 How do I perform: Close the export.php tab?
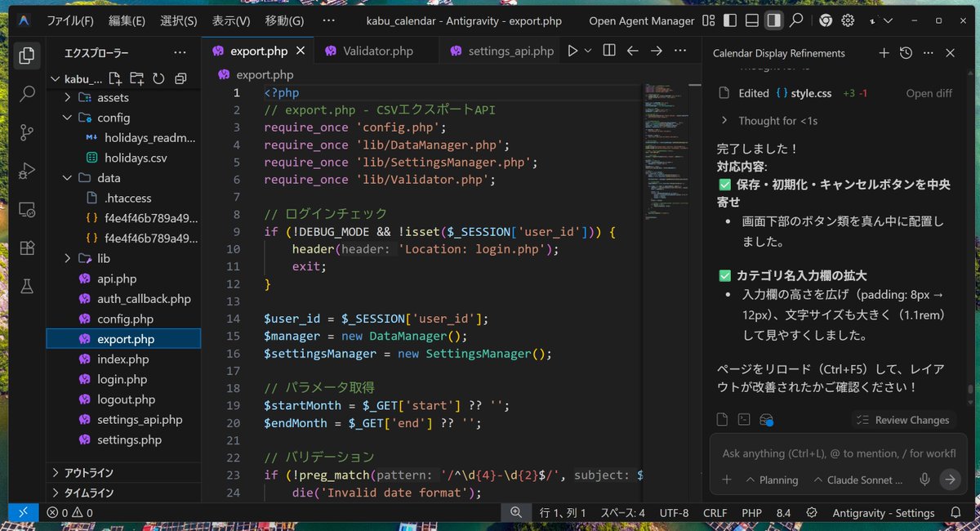(x=301, y=51)
